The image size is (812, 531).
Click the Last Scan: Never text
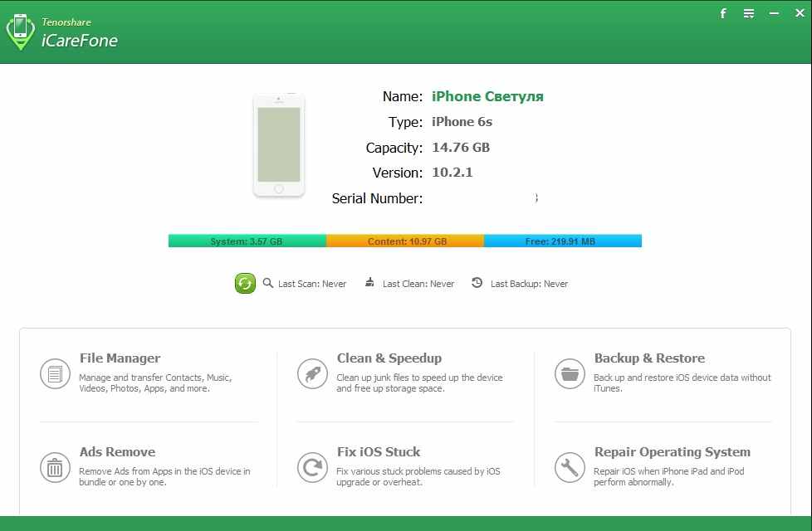[312, 284]
